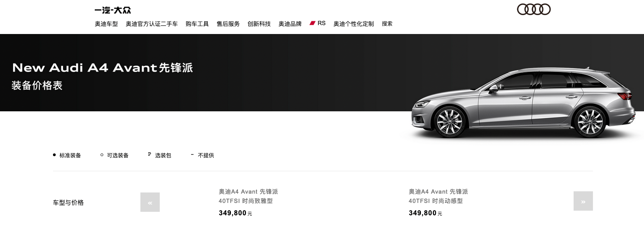Open the 售后服务 menu
Viewport: 644px width, 235px height.
[228, 24]
